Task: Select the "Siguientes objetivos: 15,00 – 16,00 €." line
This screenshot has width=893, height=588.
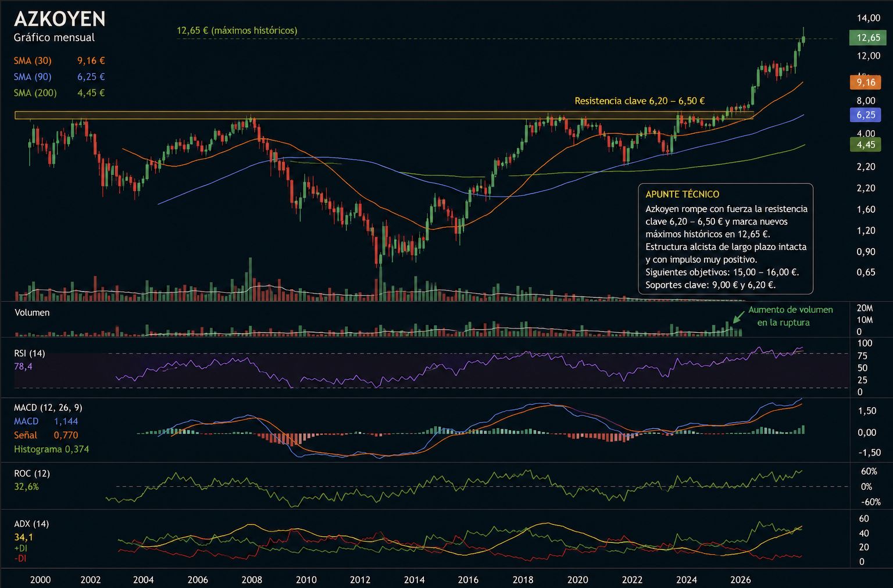Action: 722,272
